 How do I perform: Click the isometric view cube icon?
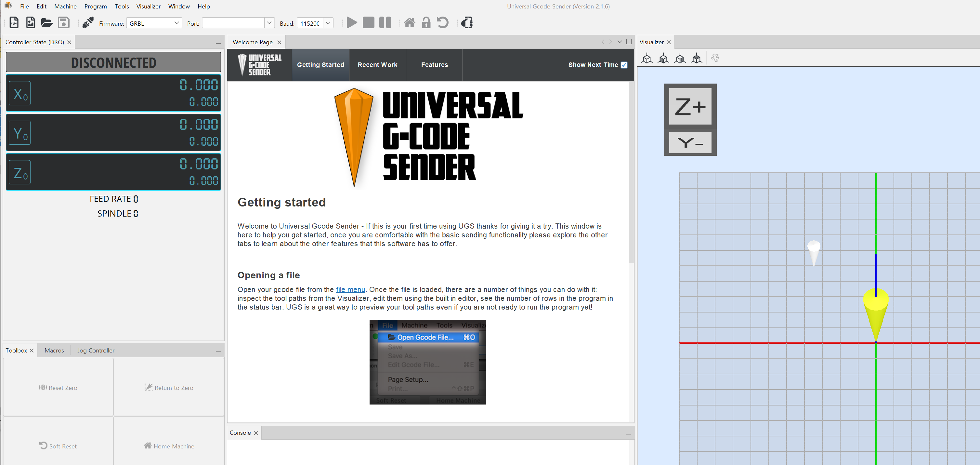(x=647, y=59)
